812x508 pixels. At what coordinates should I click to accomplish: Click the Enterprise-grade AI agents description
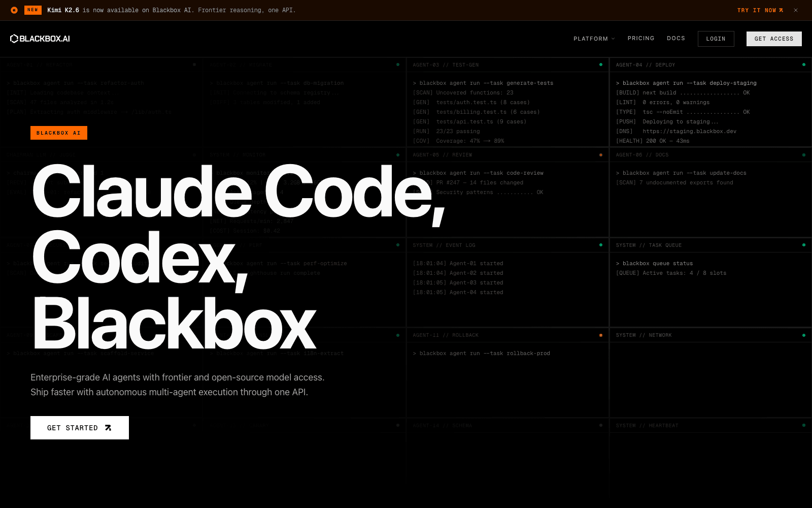(178, 385)
